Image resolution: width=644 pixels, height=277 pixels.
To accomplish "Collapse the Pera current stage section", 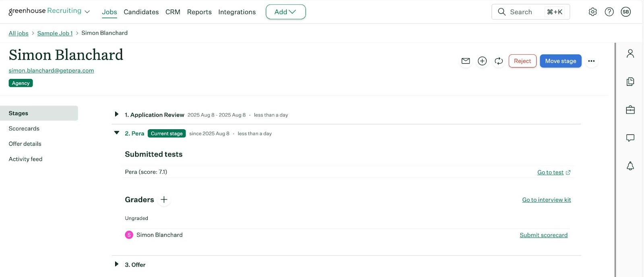I will (x=116, y=133).
